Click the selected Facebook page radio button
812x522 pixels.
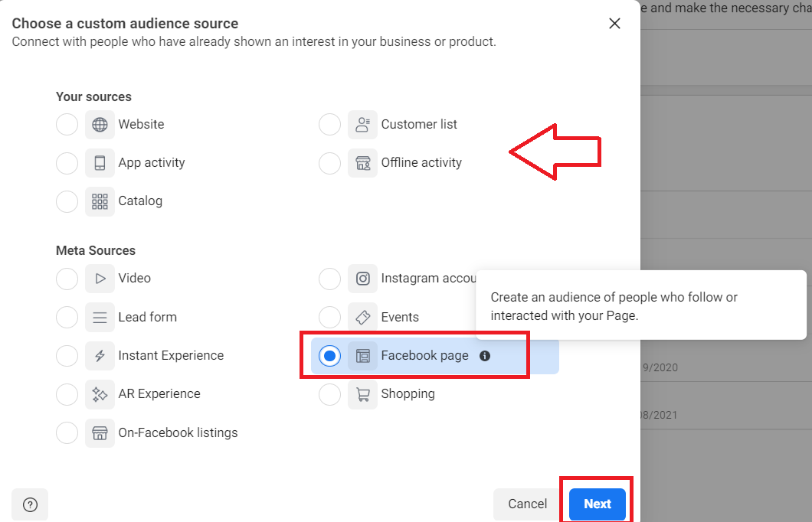tap(329, 355)
